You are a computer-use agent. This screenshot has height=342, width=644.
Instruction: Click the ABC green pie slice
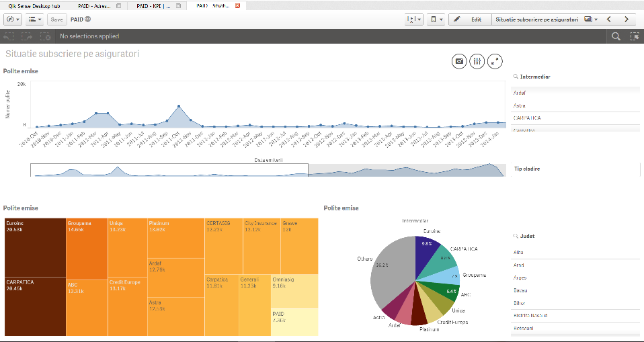point(444,290)
